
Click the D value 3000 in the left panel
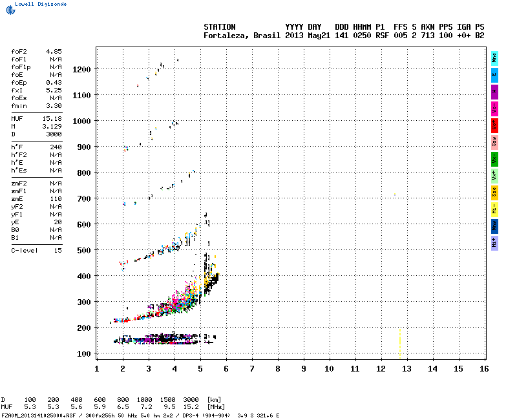(x=54, y=134)
